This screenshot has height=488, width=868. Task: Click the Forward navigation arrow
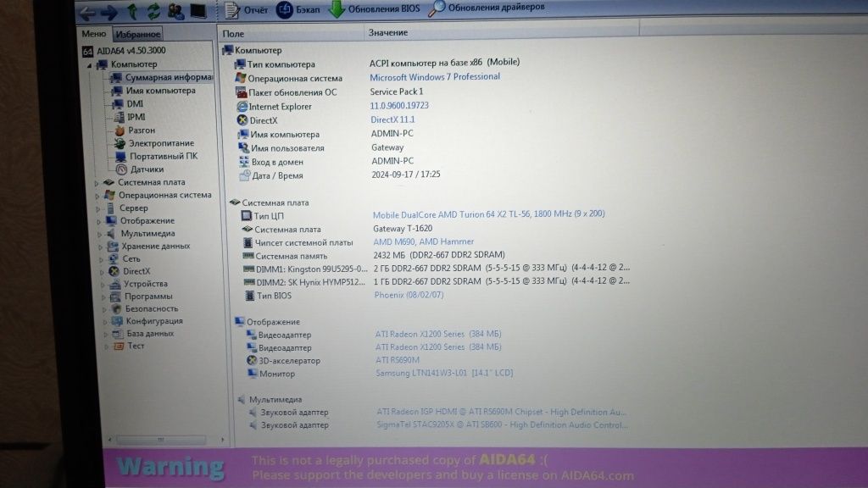(x=109, y=12)
